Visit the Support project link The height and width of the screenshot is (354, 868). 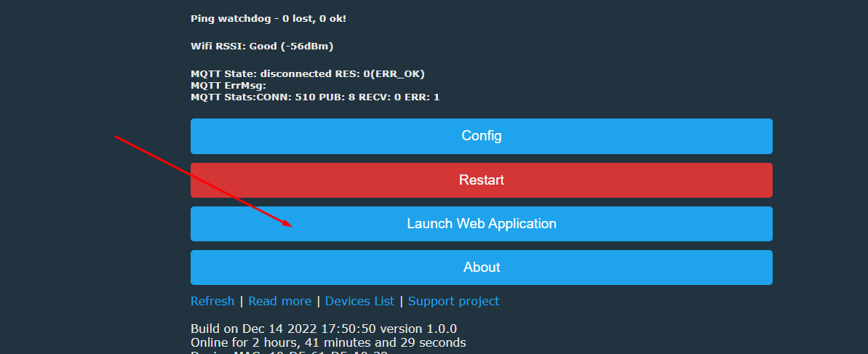click(453, 301)
